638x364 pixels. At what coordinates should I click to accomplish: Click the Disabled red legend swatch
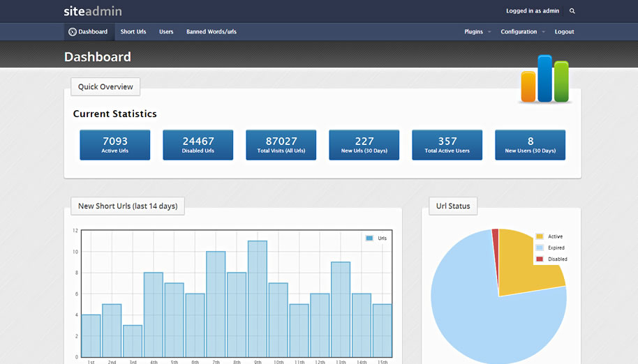(540, 259)
